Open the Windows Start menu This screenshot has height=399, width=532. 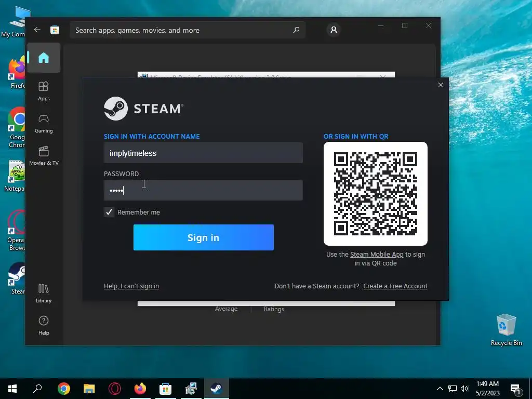click(x=12, y=389)
